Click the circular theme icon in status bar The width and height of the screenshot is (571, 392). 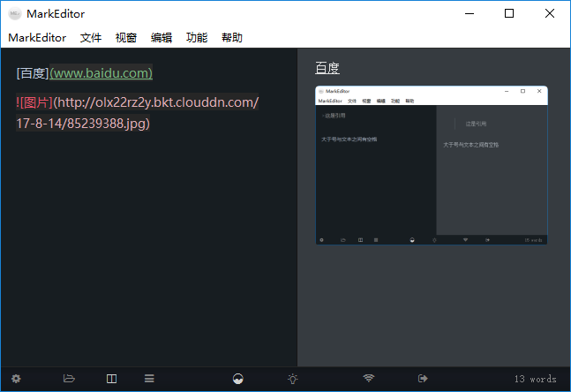pyautogui.click(x=237, y=379)
